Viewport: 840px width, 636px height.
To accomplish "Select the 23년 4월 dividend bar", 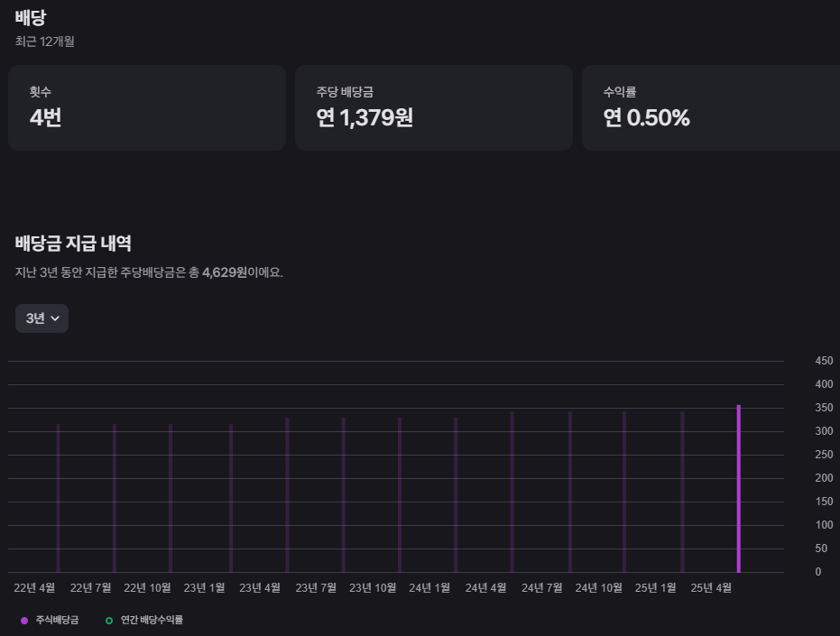I will click(x=287, y=495).
